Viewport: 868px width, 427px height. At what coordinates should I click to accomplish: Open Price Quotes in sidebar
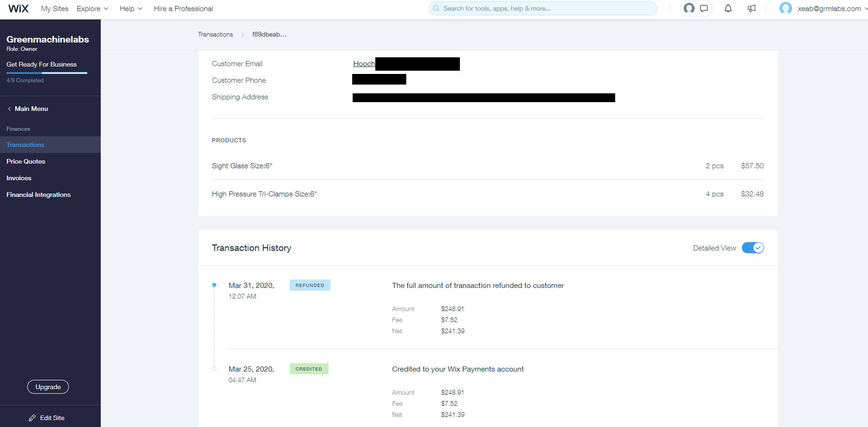(x=26, y=161)
